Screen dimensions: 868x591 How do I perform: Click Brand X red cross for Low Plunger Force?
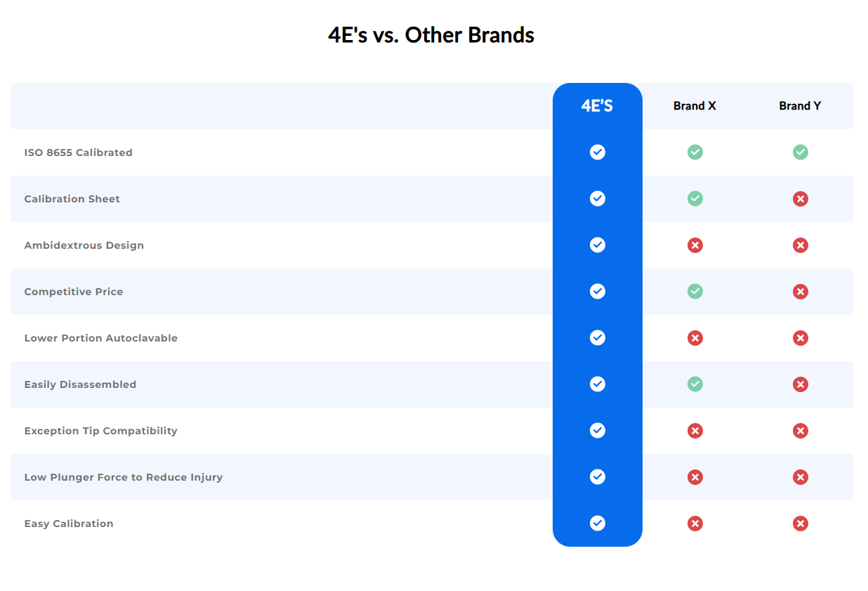click(695, 477)
